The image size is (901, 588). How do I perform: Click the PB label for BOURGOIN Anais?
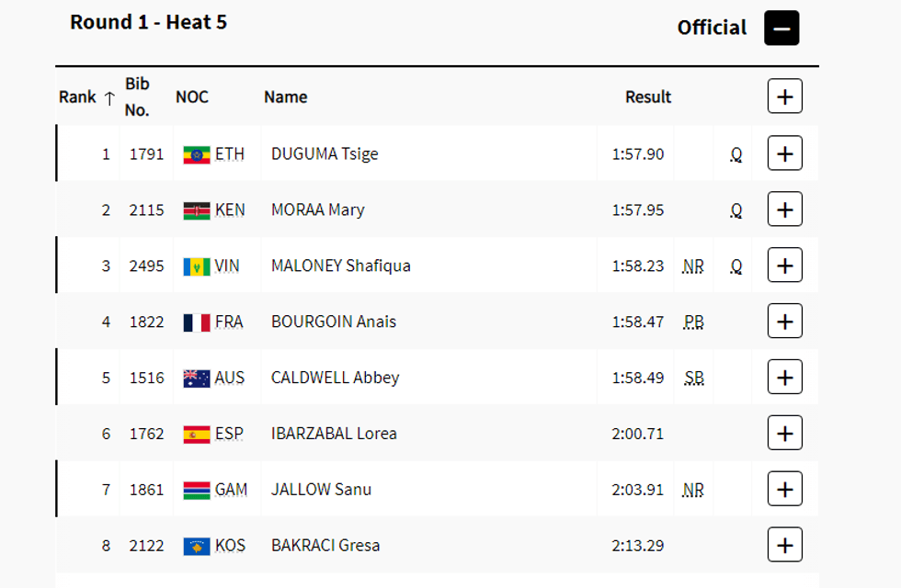tap(694, 322)
